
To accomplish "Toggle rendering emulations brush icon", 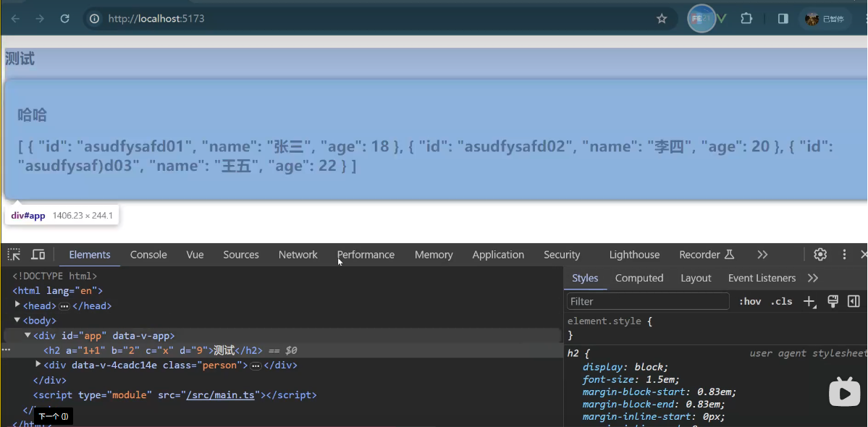I will tap(832, 301).
